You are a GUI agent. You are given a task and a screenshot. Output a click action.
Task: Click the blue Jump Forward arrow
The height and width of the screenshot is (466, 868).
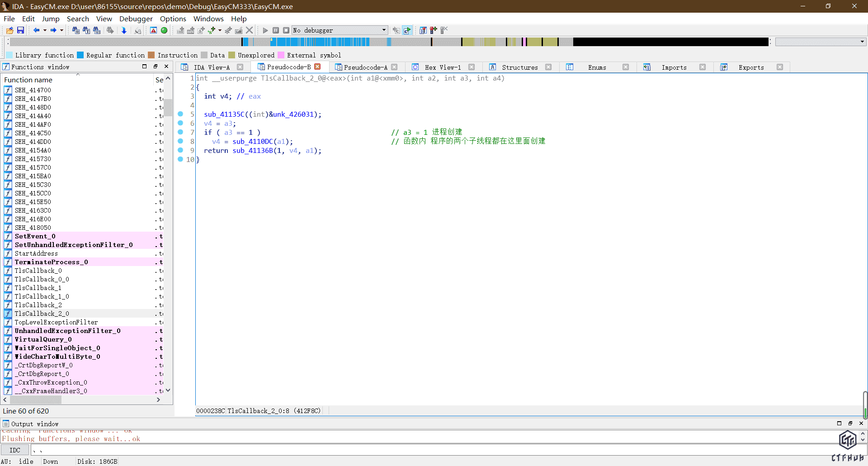53,30
